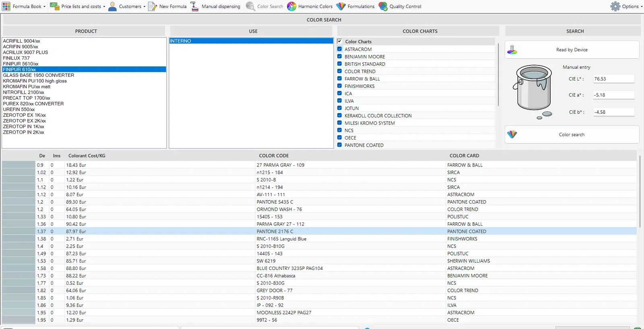
Task: Click the Color Search magnifier icon
Action: click(x=250, y=6)
